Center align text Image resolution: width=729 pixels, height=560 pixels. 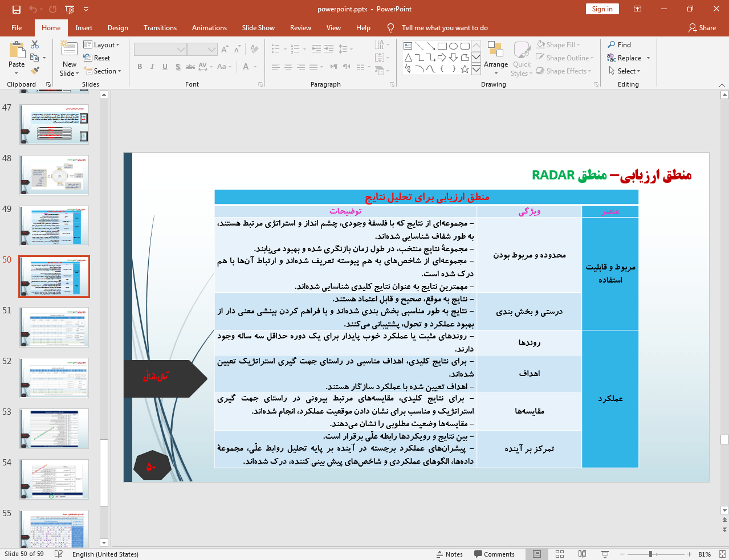288,67
